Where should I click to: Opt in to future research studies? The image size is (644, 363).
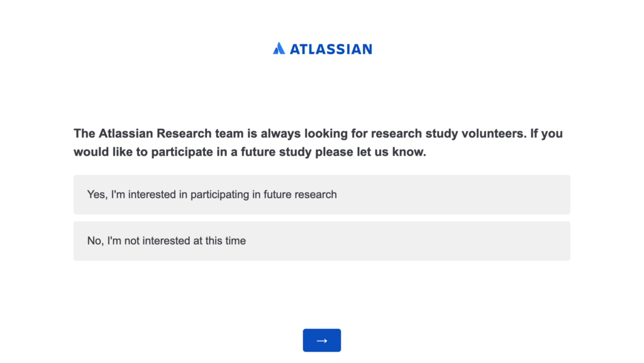(x=322, y=194)
